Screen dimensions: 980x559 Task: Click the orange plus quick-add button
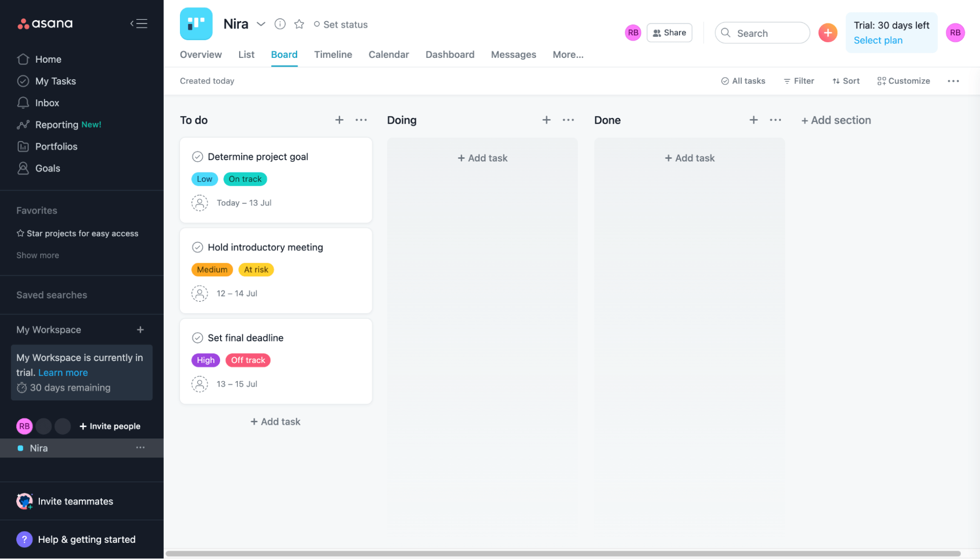[x=828, y=33]
